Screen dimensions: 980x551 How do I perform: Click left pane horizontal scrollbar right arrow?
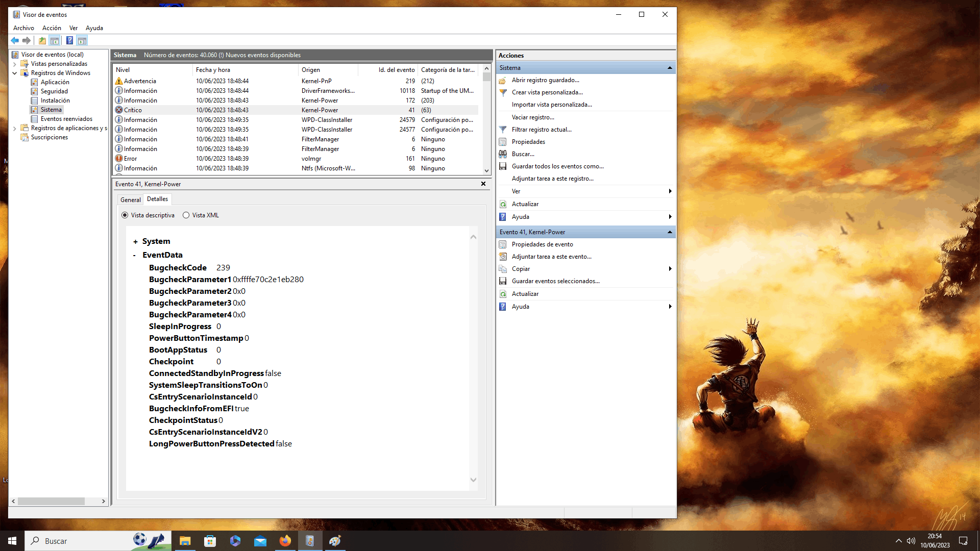(x=103, y=502)
